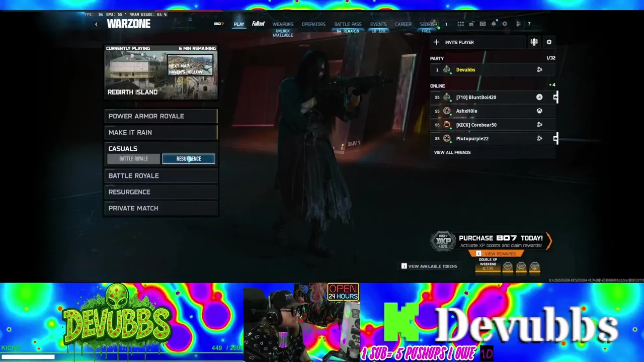The height and width of the screenshot is (362, 644).
Task: Click crown icon beside BluntBoi420
Action: [x=555, y=97]
